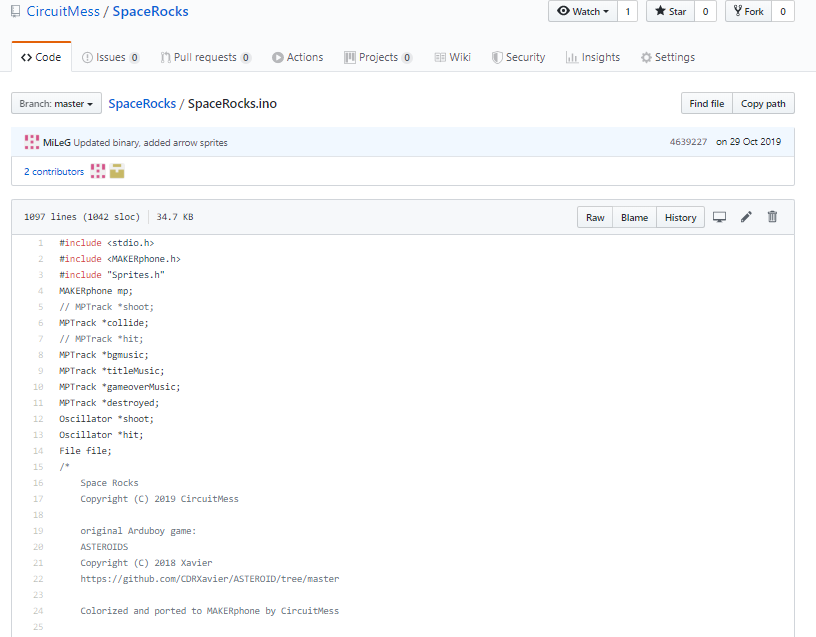The height and width of the screenshot is (637, 816).
Task: Click the 'on 29 Oct 2019' commit date
Action: pos(748,142)
